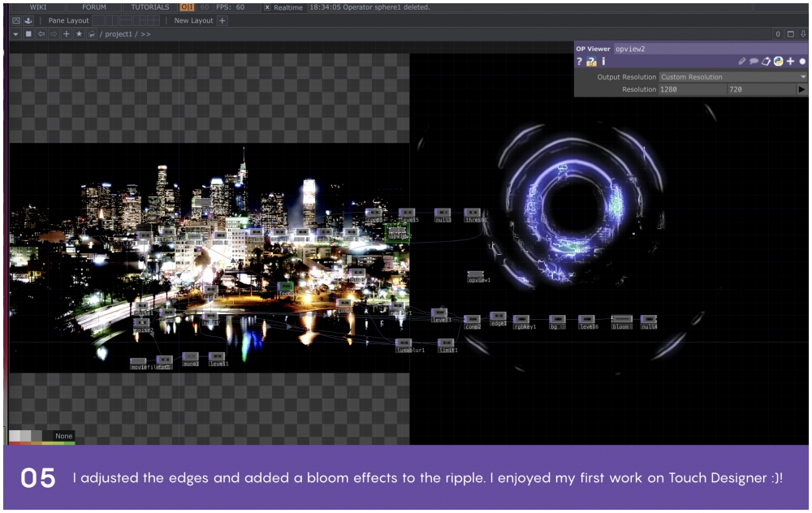The image size is (812, 513).
Task: Open Python help icon in OP Viewer
Action: [x=591, y=62]
